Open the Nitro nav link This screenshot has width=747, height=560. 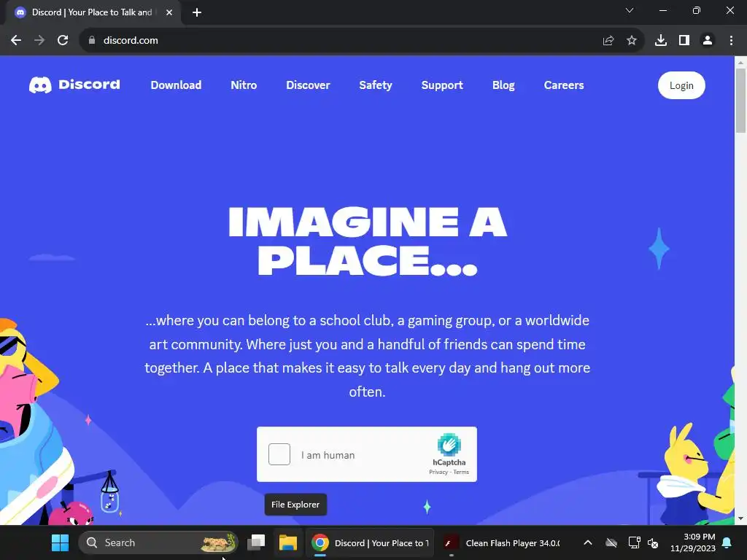click(x=244, y=85)
